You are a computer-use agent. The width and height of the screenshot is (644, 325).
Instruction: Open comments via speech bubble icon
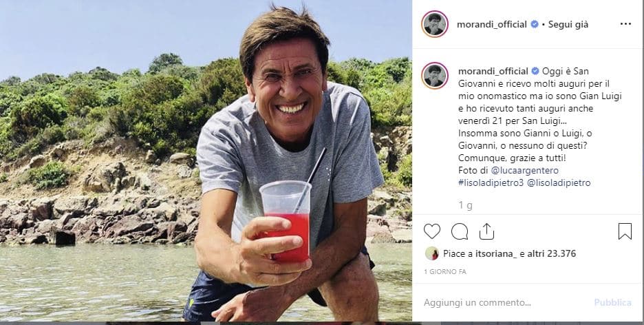460,231
